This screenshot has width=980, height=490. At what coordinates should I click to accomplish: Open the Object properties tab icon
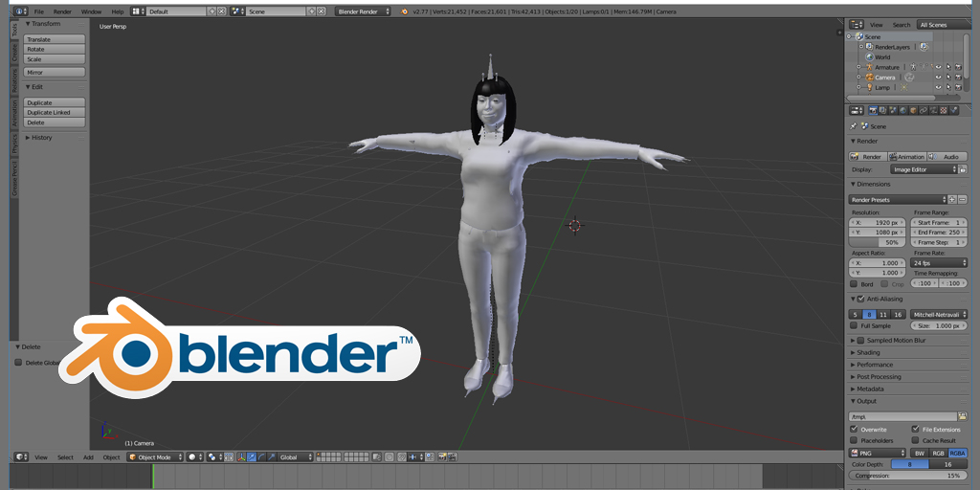[913, 111]
